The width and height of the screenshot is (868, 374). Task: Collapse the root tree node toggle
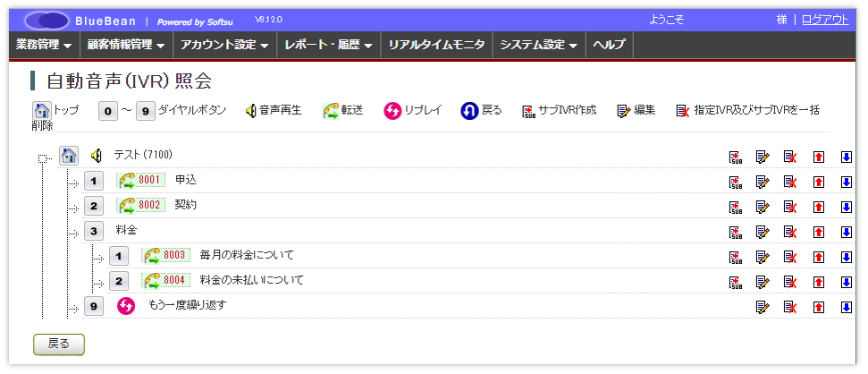pos(42,159)
